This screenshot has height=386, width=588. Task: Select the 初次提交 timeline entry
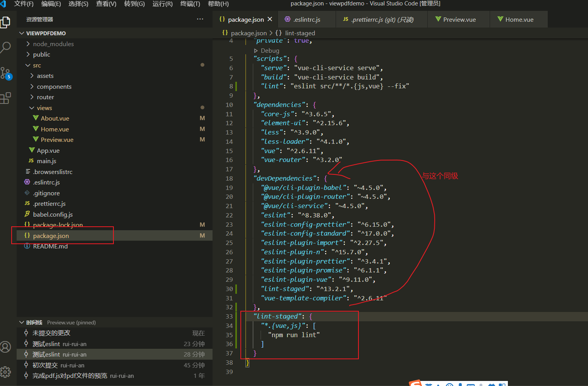(115, 365)
